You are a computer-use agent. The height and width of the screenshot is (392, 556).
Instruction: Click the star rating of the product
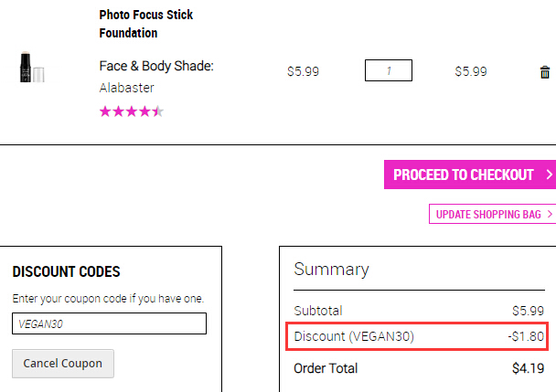point(132,111)
